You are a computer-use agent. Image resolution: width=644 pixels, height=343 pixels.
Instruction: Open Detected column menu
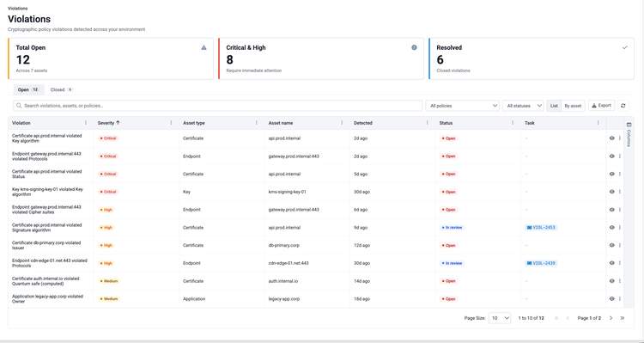click(427, 123)
